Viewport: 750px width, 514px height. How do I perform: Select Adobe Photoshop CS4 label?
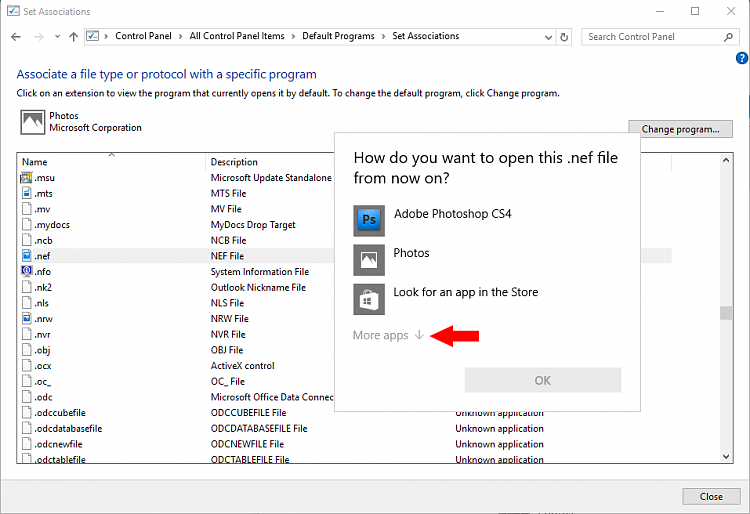(x=452, y=214)
